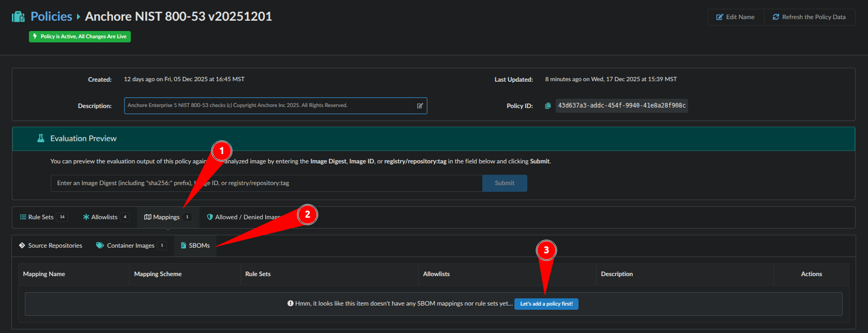Click the Evaluation Preview flask icon

[x=40, y=139]
